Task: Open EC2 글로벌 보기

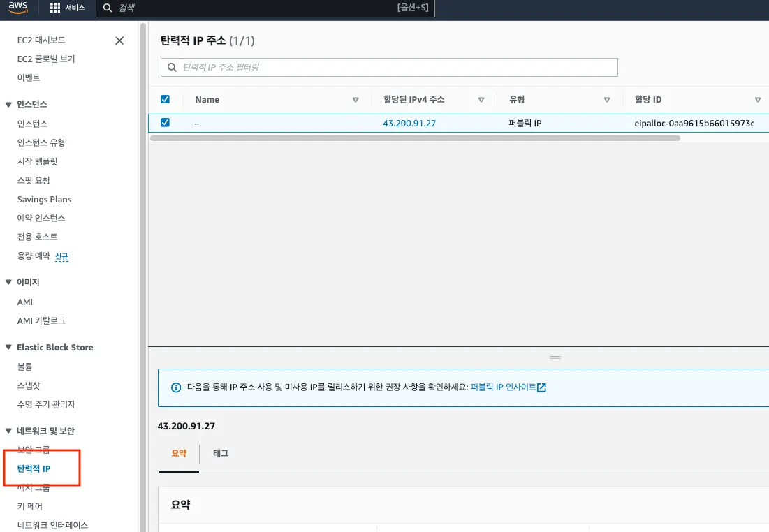Action: (46, 59)
